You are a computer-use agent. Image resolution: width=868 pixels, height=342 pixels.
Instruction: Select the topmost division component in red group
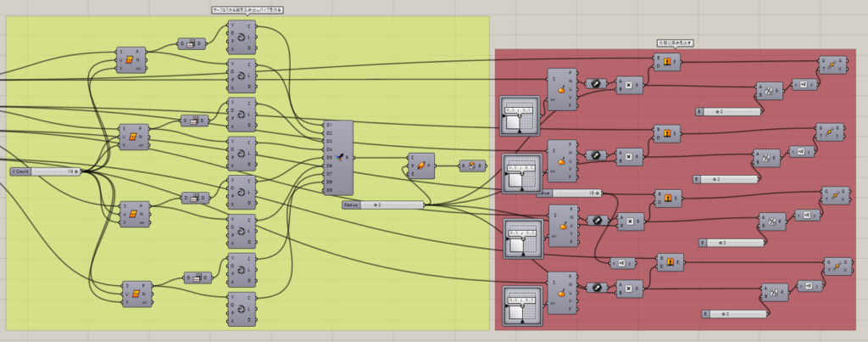[770, 90]
